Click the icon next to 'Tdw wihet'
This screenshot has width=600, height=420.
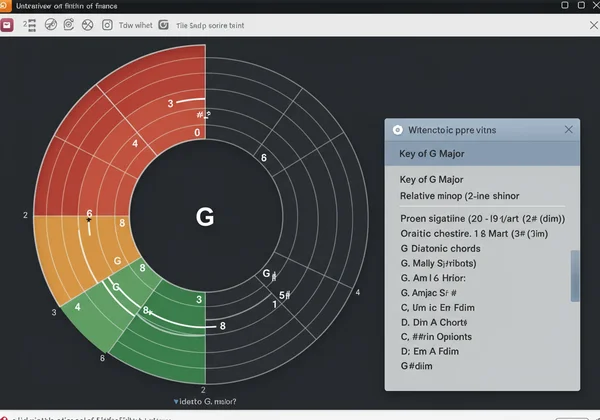coord(163,25)
